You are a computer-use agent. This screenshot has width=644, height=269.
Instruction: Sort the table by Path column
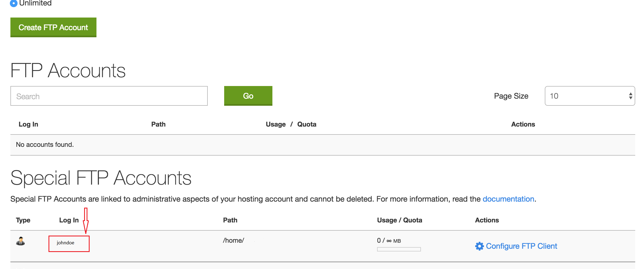[158, 124]
